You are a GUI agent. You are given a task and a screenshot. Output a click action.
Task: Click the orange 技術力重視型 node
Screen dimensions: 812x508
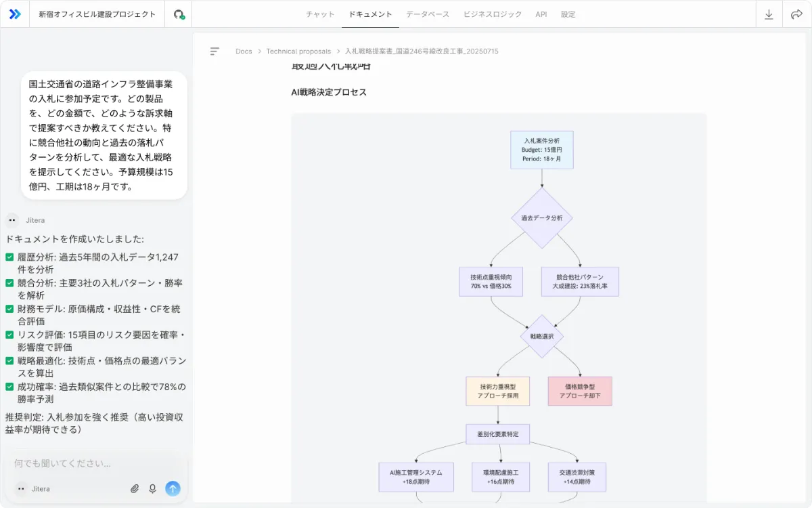point(498,391)
